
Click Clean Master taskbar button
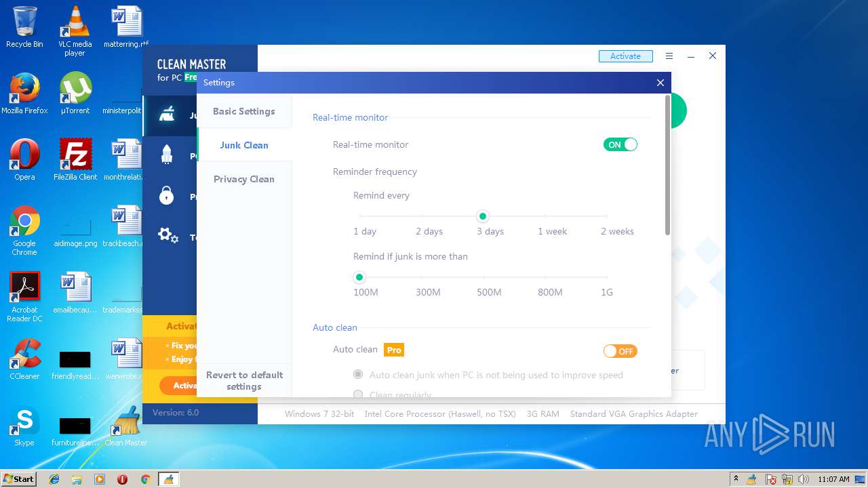tap(168, 479)
